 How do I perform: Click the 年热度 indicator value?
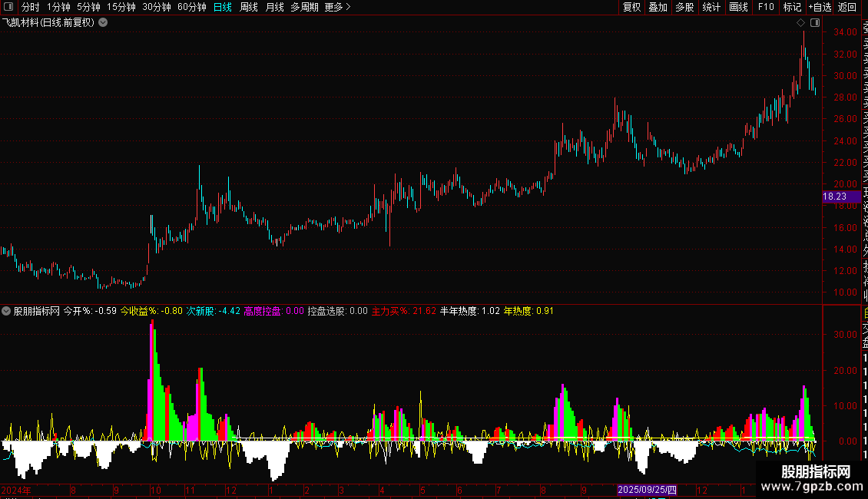click(x=528, y=311)
